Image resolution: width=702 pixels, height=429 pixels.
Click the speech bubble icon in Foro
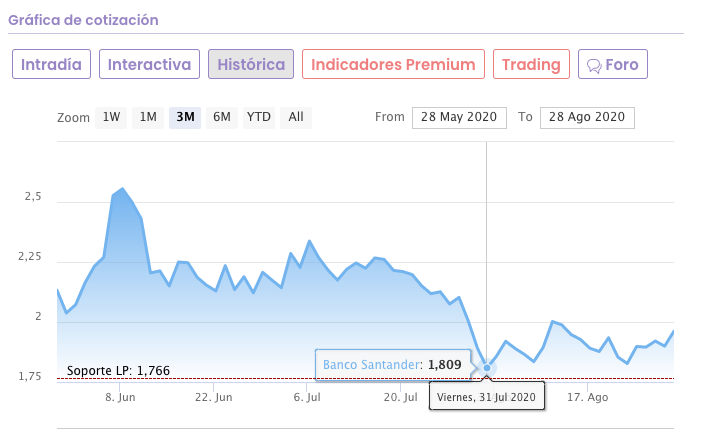(x=593, y=65)
